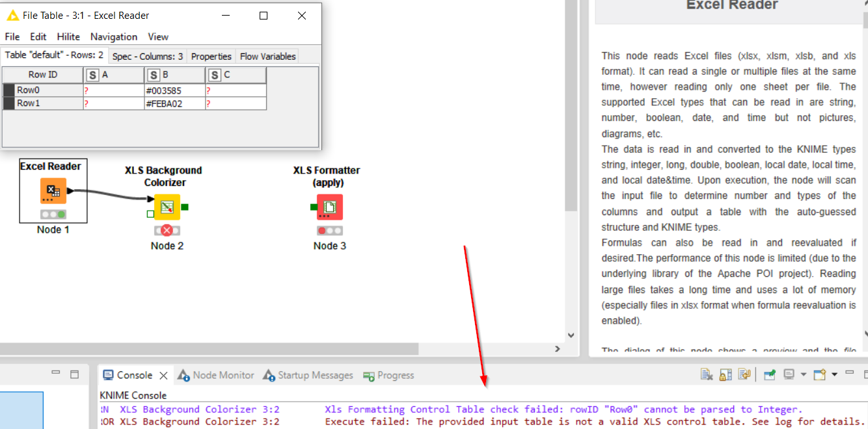Toggle the console Word Wrap icon

[745, 374]
